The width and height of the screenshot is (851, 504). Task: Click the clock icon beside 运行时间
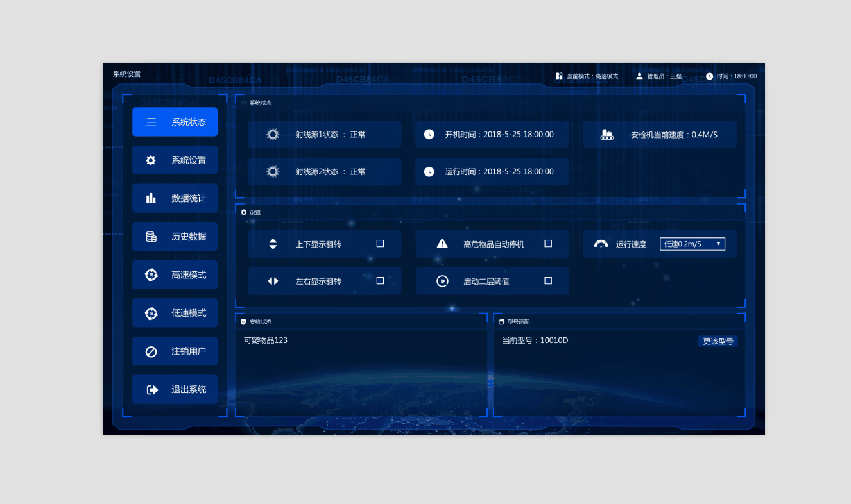(429, 172)
